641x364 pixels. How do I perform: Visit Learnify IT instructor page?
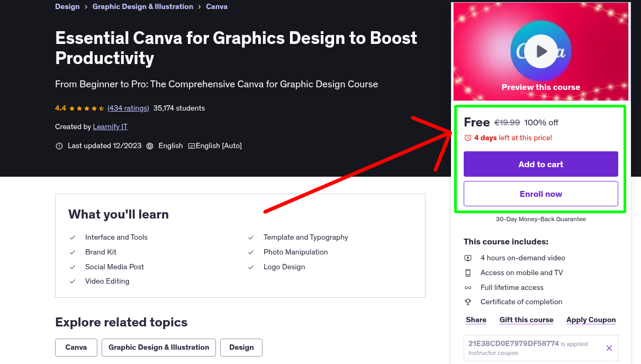(x=110, y=127)
